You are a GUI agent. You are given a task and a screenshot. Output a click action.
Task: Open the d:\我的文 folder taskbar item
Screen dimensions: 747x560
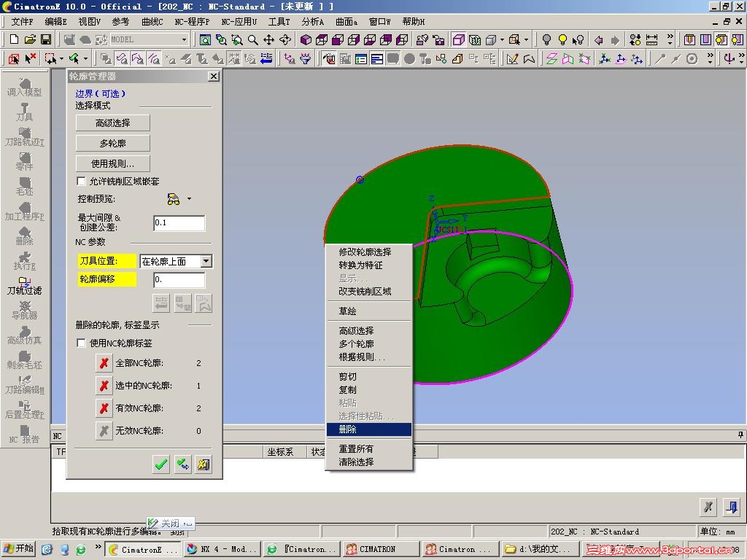coord(539,549)
